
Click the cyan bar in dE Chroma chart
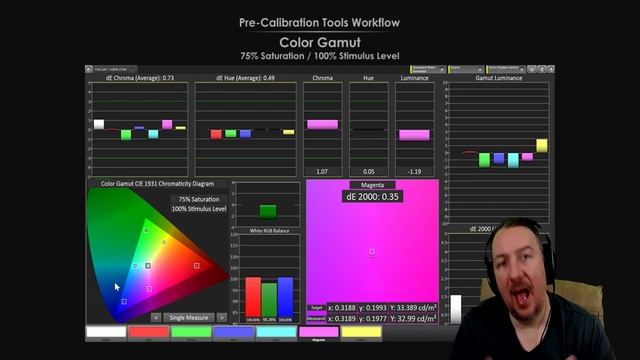(153, 134)
